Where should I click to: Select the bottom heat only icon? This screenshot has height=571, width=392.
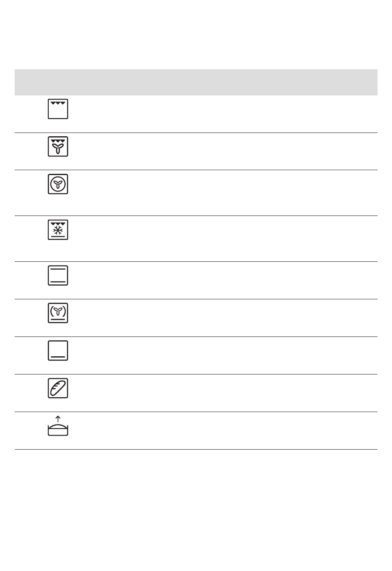(x=58, y=351)
